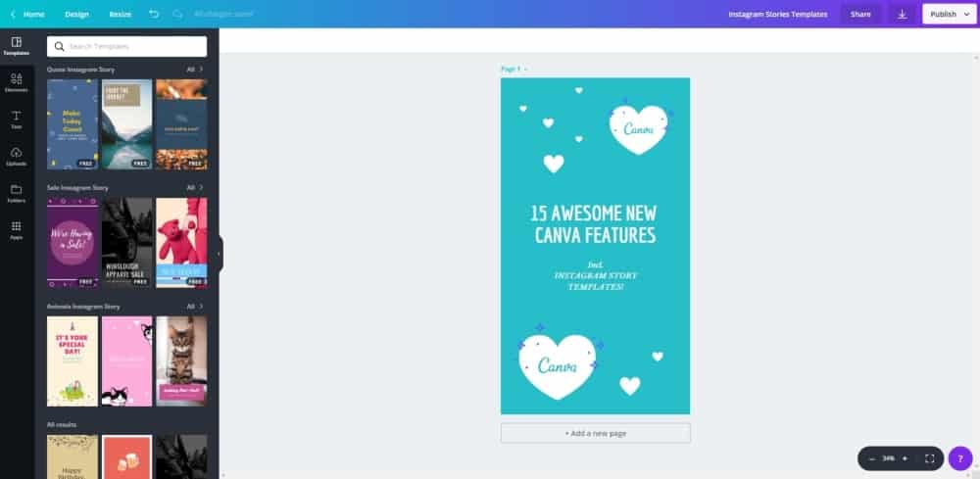This screenshot has width=980, height=479.
Task: Select the Happy Birthday template
Action: click(x=73, y=456)
